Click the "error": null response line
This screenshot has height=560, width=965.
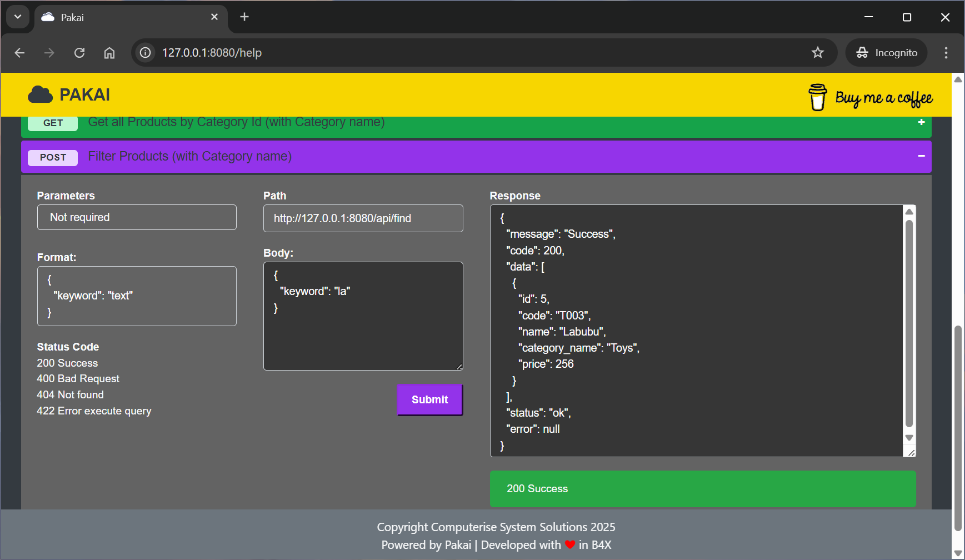(533, 429)
